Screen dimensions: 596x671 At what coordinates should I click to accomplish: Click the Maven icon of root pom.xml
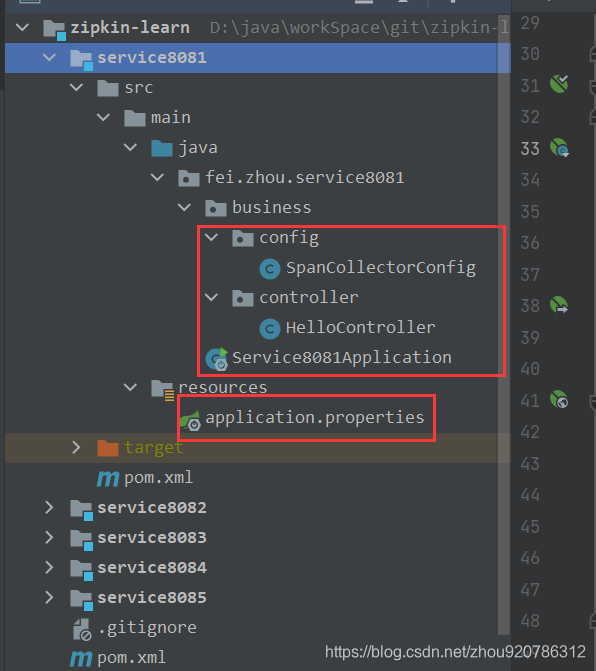[81, 658]
